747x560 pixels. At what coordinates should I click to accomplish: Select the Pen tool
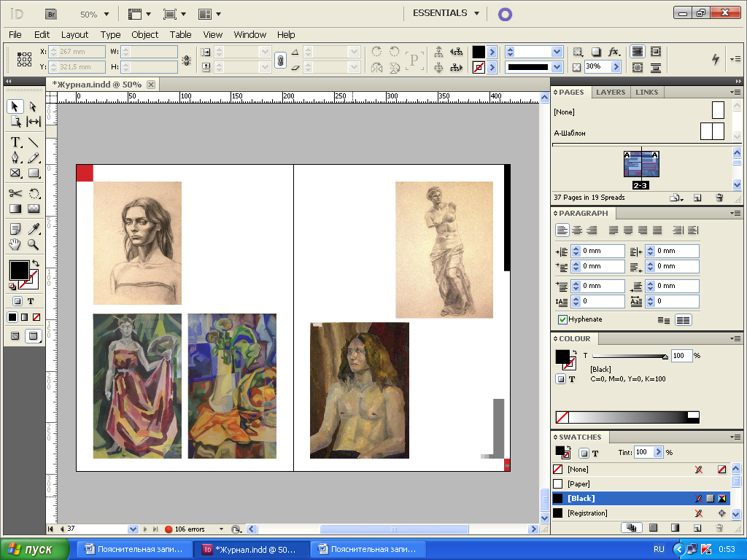(x=16, y=157)
